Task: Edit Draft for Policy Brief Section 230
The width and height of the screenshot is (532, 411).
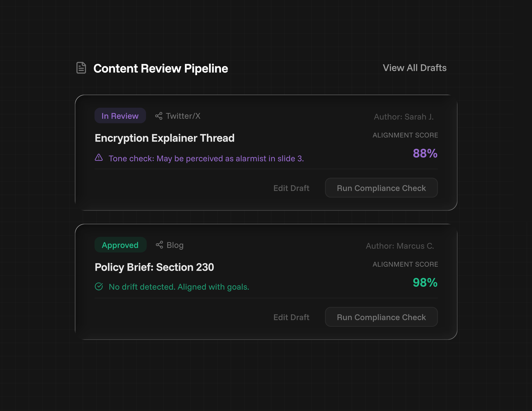Action: [291, 317]
